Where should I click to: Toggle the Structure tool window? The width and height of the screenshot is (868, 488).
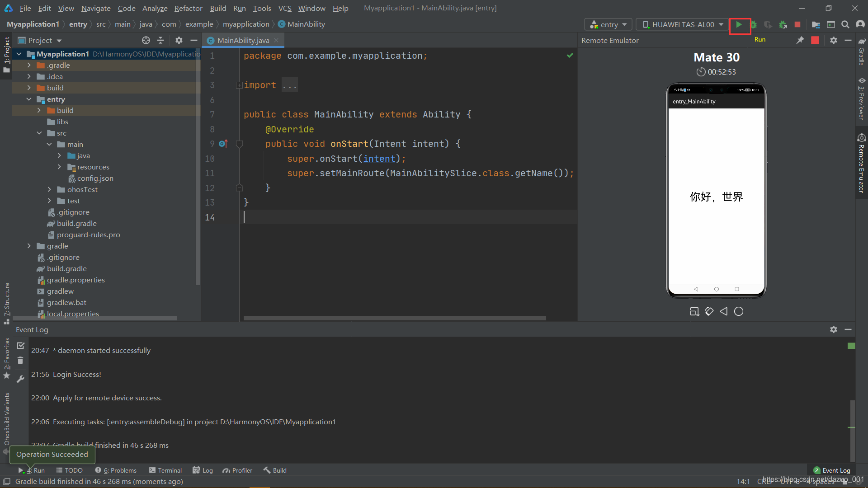point(6,304)
